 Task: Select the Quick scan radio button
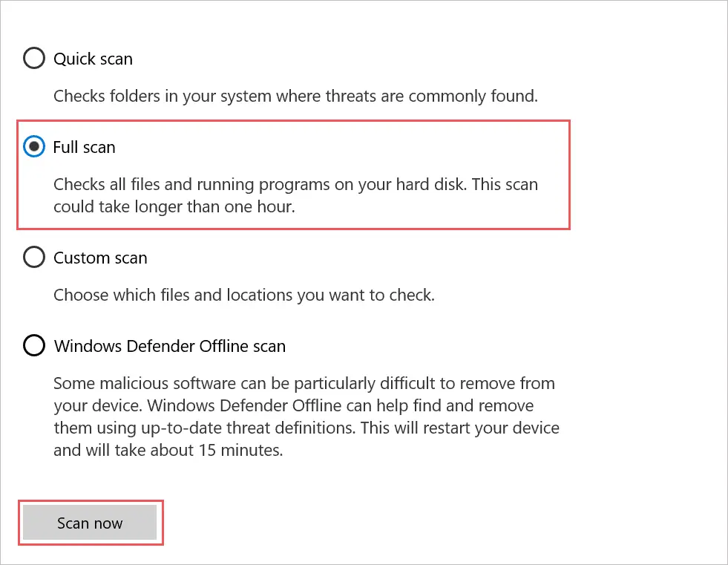click(34, 59)
